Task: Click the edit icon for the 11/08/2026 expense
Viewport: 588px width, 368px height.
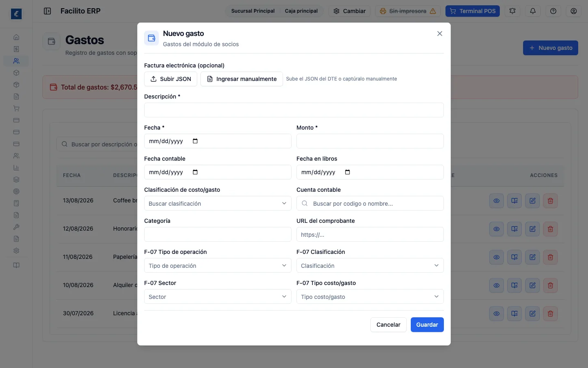Action: (532, 257)
